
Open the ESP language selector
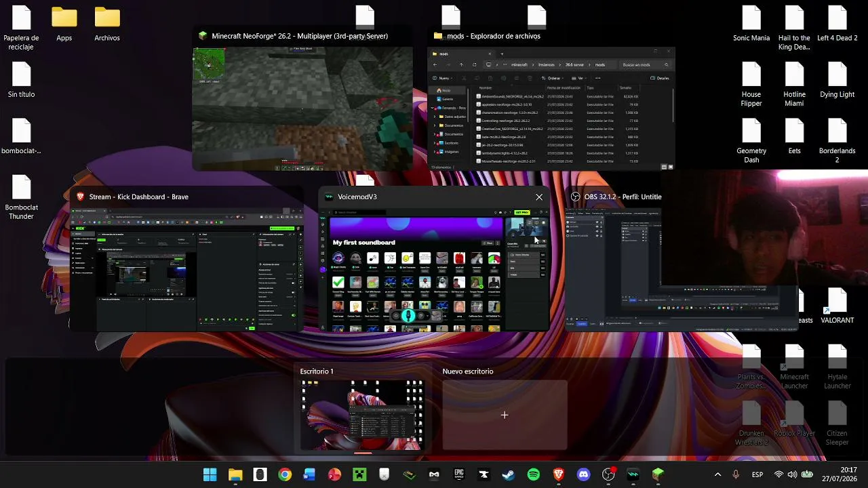[757, 474]
